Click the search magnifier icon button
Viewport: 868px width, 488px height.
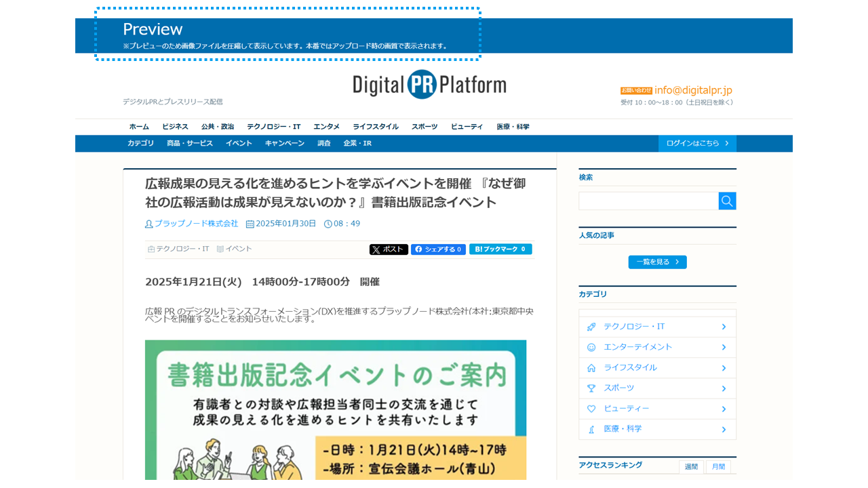point(727,201)
